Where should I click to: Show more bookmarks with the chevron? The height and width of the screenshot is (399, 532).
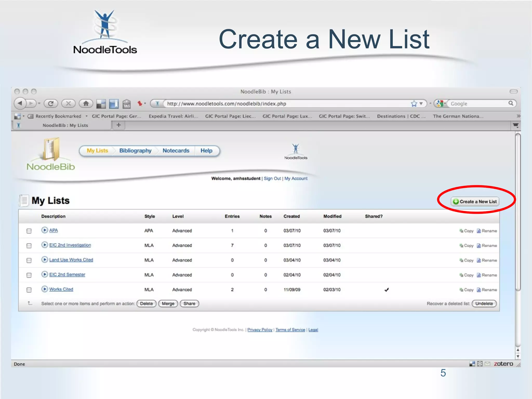[518, 116]
